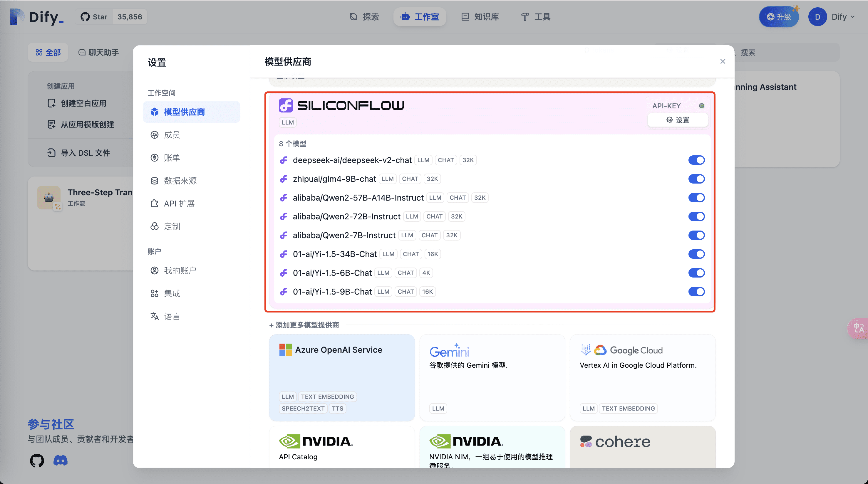Select the 全部 apps filter tab
The image size is (868, 484).
pos(48,52)
